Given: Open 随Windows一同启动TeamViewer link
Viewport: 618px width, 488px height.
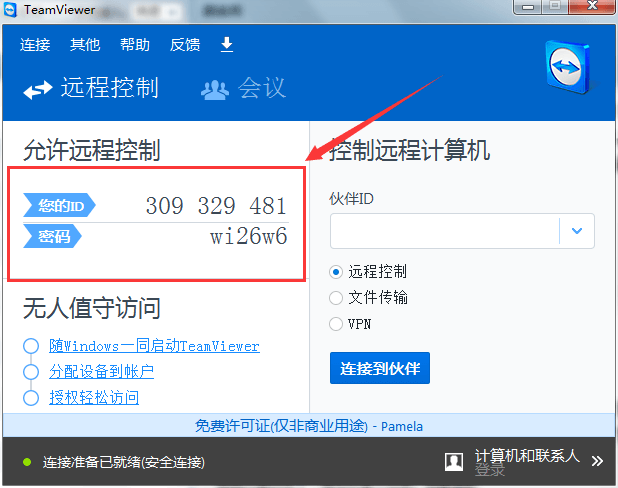Looking at the screenshot, I should coord(154,346).
